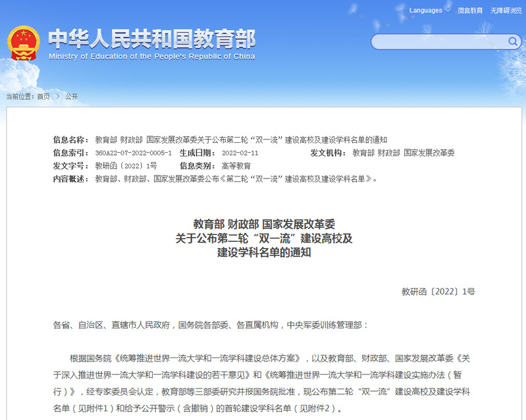Expand the Languages dropdown
The image size is (526, 420).
pyautogui.click(x=430, y=11)
